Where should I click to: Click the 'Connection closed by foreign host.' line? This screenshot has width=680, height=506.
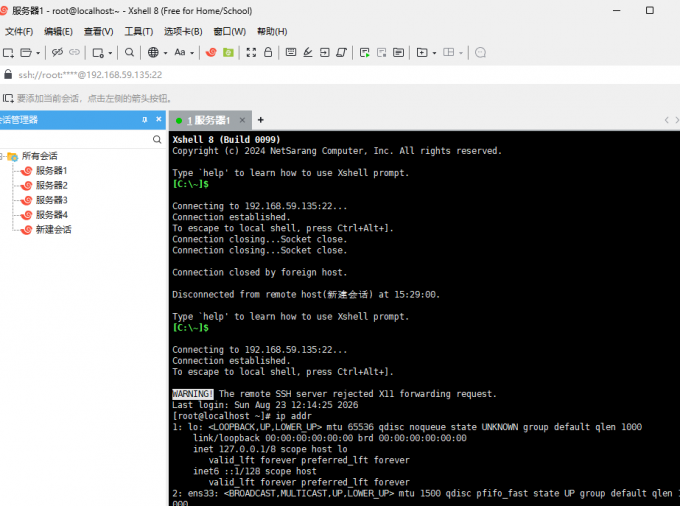[x=259, y=272]
